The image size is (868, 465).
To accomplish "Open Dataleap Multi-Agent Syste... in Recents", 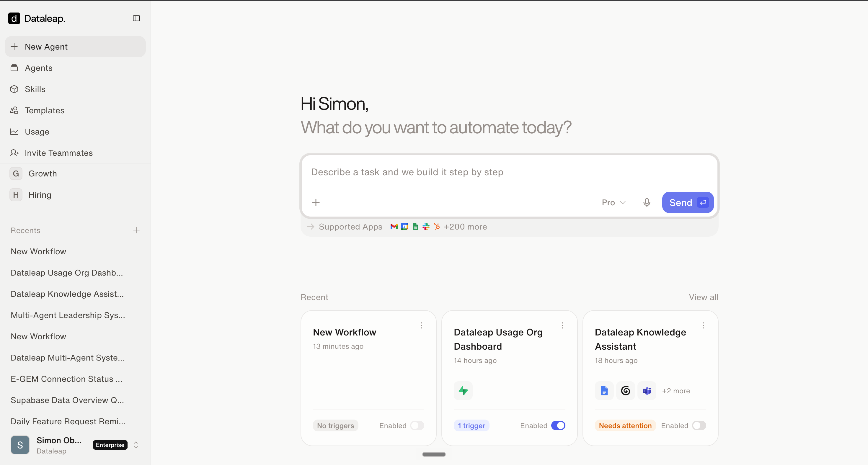I will click(x=68, y=357).
